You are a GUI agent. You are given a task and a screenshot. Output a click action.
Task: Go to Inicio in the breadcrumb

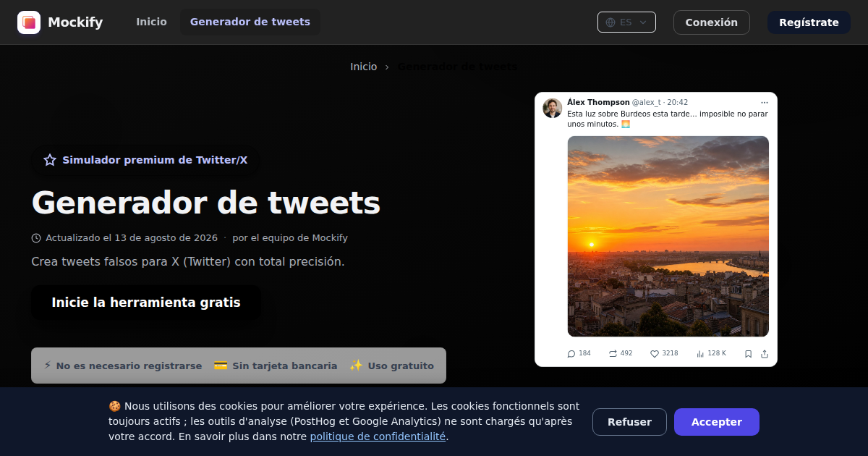tap(364, 67)
